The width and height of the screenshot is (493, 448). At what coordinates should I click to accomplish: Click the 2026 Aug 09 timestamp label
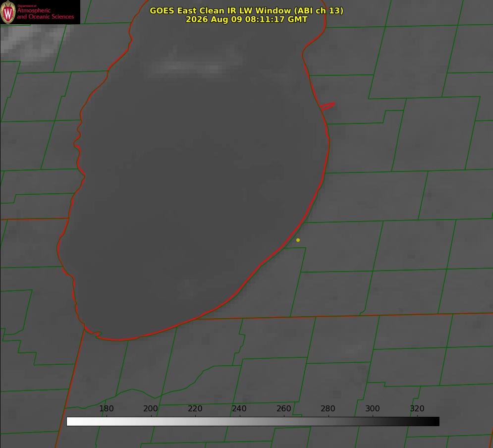click(x=247, y=19)
